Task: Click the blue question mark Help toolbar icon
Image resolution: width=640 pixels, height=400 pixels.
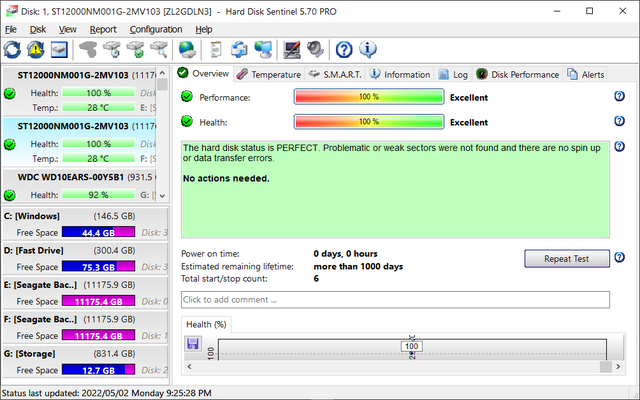Action: point(344,49)
